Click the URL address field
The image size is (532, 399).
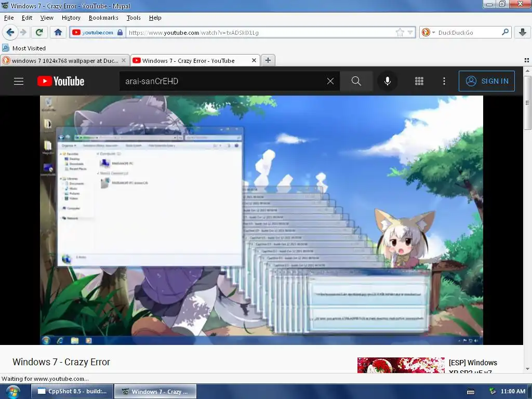tap(260, 32)
